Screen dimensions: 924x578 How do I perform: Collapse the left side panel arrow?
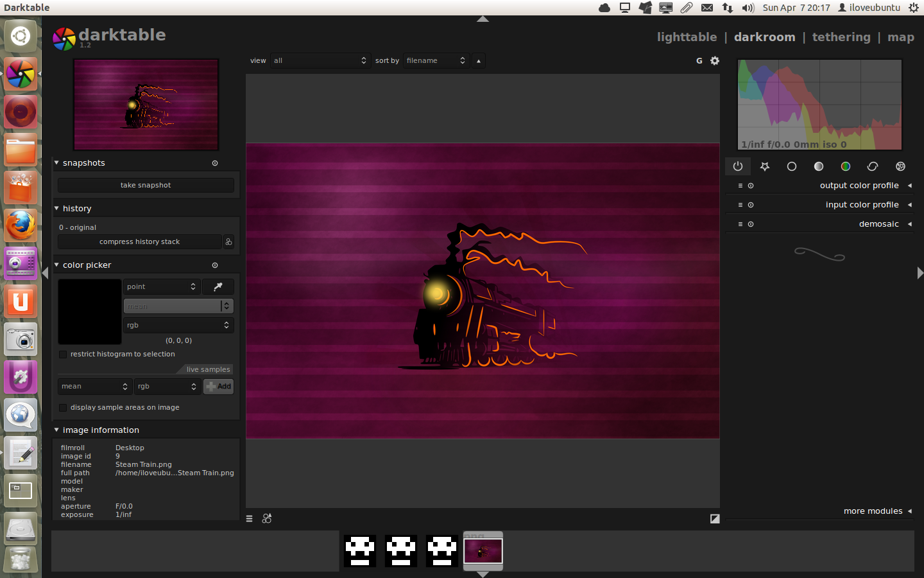[45, 273]
